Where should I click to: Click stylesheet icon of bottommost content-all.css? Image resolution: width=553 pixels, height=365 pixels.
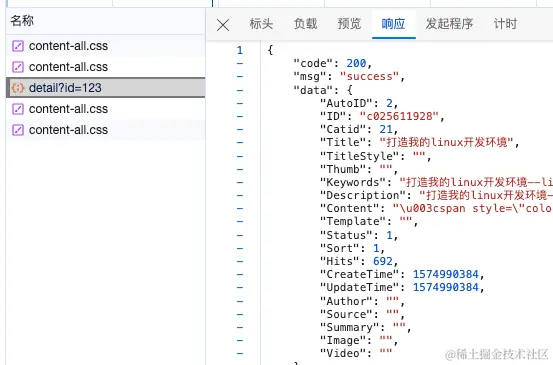point(18,130)
